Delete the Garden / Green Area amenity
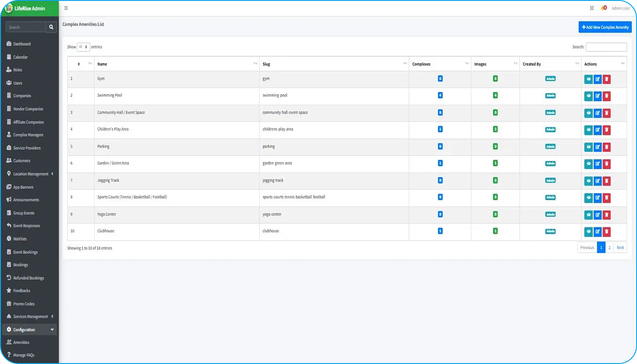 pyautogui.click(x=607, y=164)
